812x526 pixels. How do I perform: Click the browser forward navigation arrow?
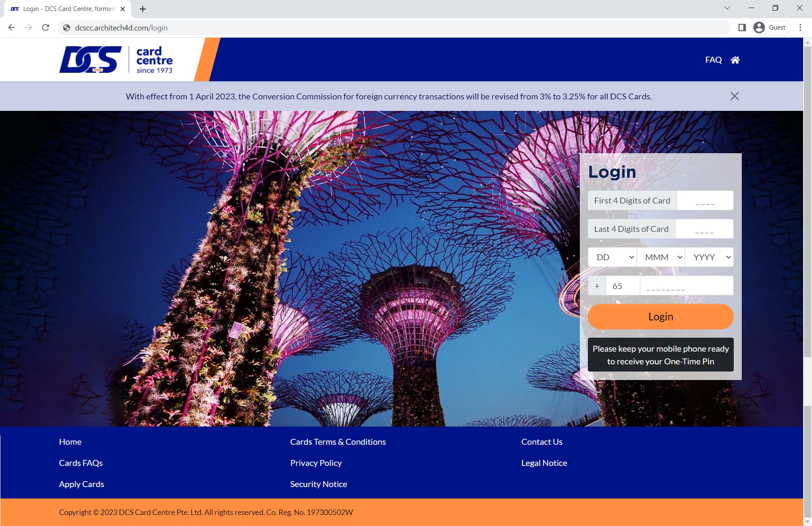[x=28, y=28]
